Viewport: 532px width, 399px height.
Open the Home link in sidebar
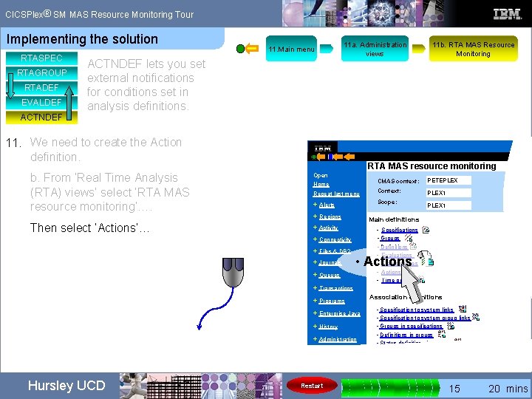321,184
